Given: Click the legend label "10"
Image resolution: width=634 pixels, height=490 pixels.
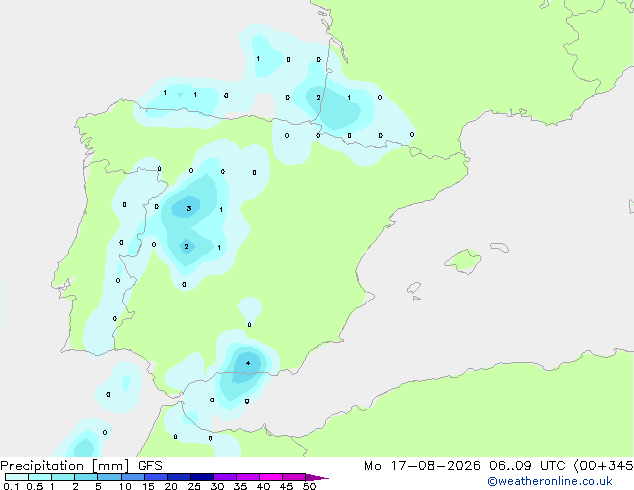Looking at the screenshot, I should [x=125, y=486].
